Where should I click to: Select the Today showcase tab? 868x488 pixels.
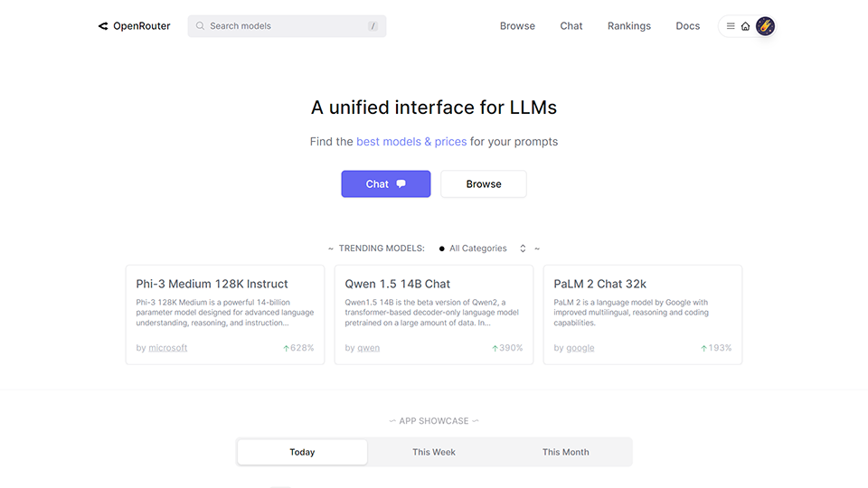tap(302, 452)
